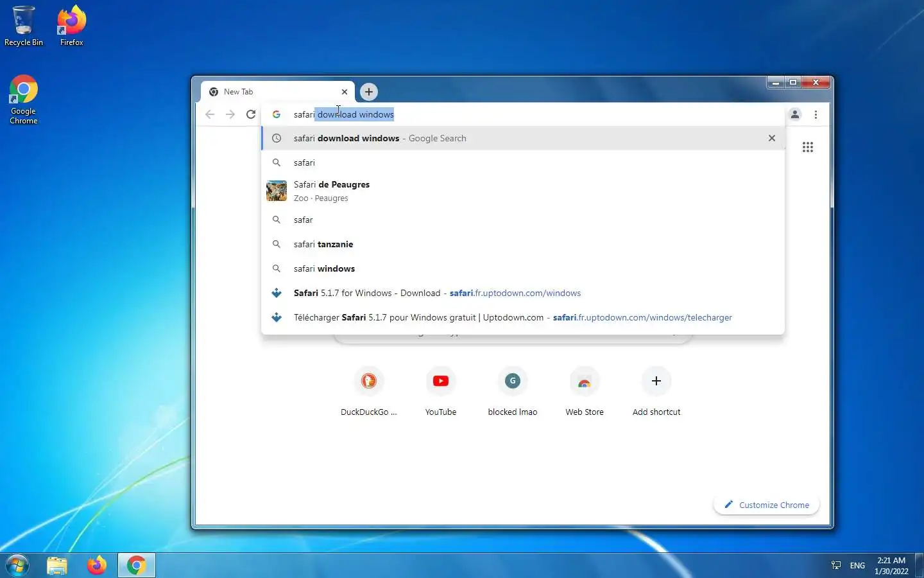This screenshot has height=578, width=924.
Task: Click Show desktop strip at taskbar end
Action: (919, 565)
